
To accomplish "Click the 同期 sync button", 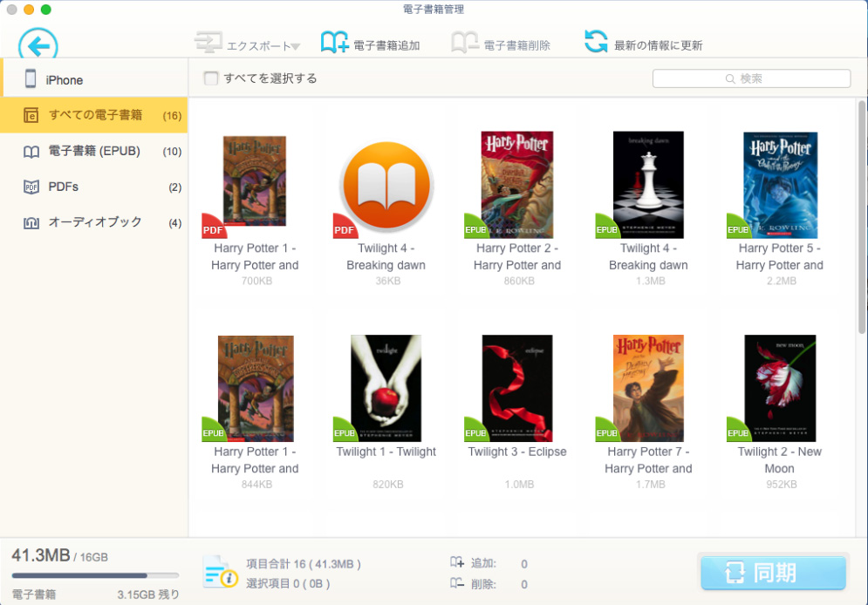I will (773, 573).
